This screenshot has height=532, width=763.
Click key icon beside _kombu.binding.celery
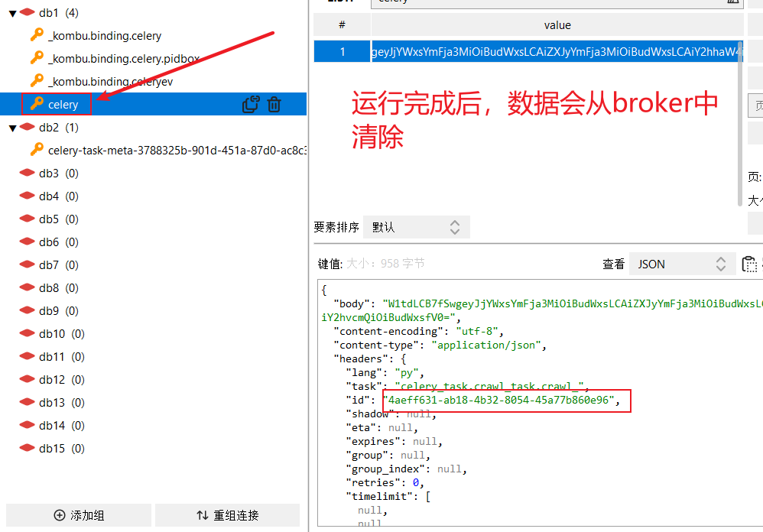tap(37, 34)
